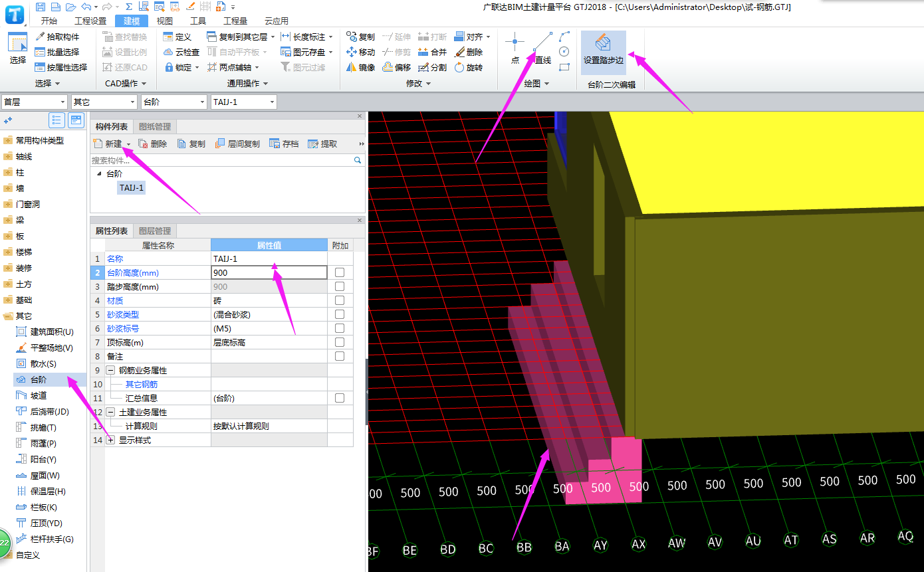The image size is (924, 572).
Task: Tick the 附加 checkbox for 砂浆标号
Action: [340, 328]
